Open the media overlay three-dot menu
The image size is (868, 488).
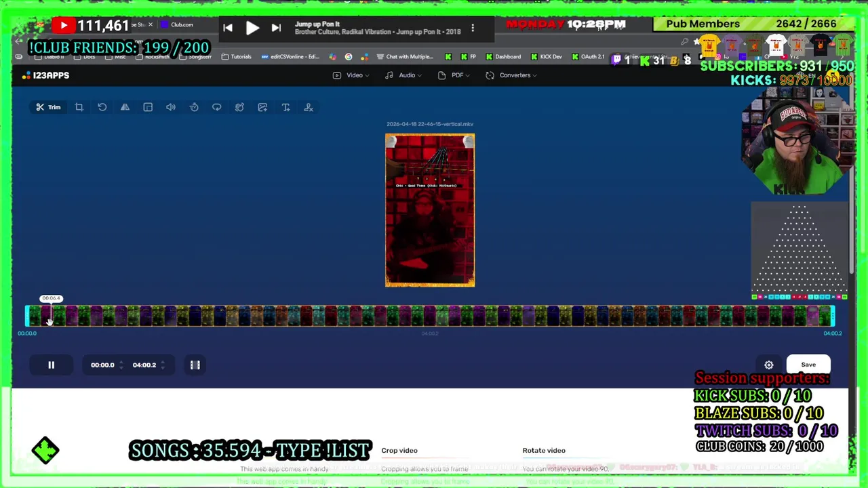[473, 28]
